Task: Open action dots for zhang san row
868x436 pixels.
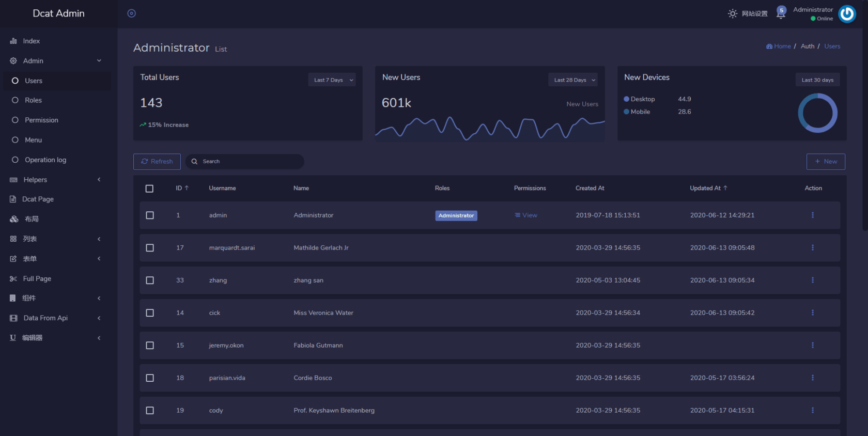Action: pos(813,281)
